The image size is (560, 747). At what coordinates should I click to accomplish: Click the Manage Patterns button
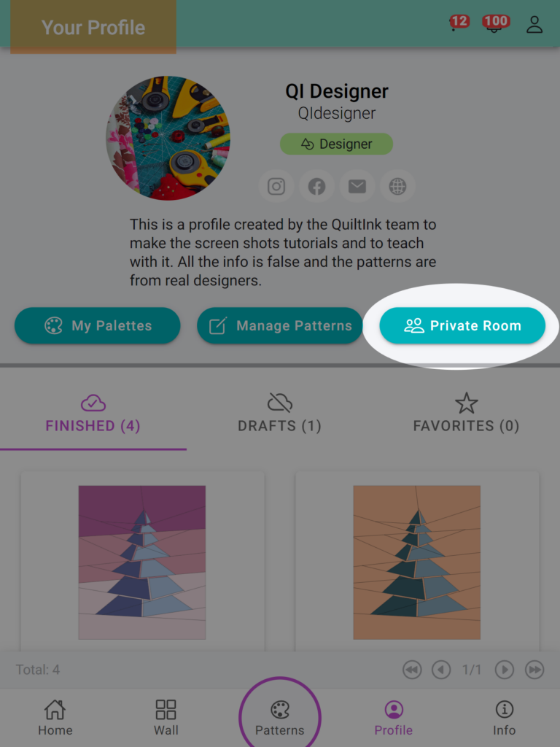coord(280,325)
